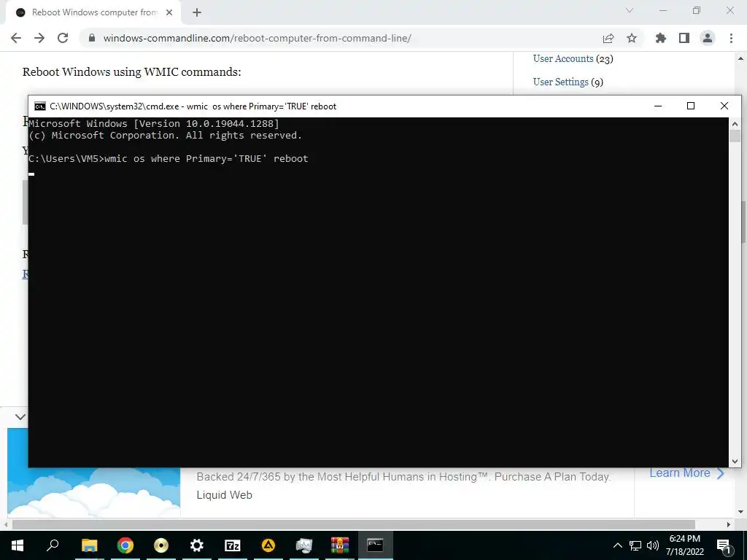Open yellow triangle app in taskbar
747x560 pixels.
[x=268, y=545]
